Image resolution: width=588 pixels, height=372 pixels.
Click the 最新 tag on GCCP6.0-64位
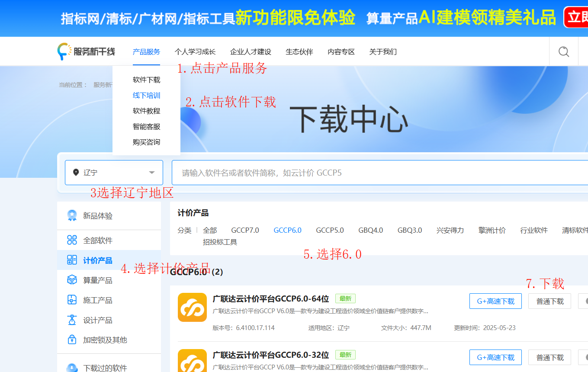(x=345, y=298)
